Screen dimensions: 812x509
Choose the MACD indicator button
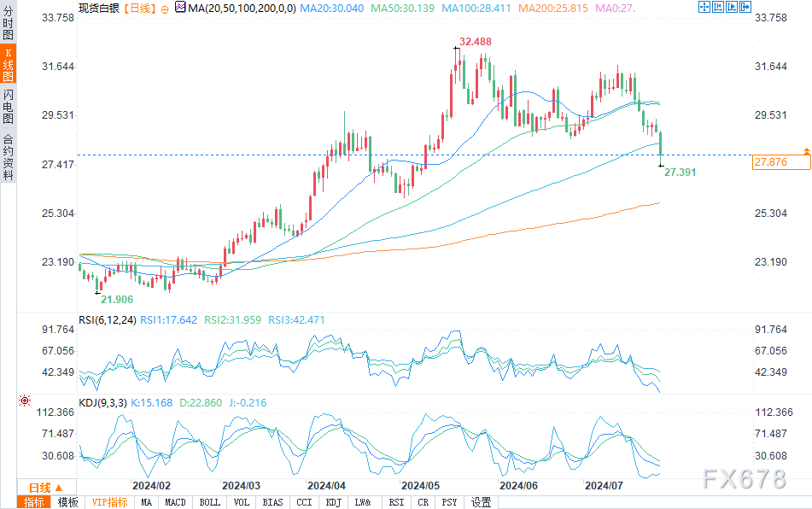click(x=175, y=502)
